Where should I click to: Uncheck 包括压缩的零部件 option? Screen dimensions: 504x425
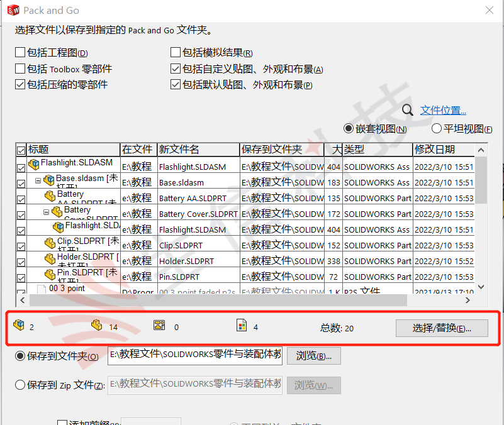[20, 84]
